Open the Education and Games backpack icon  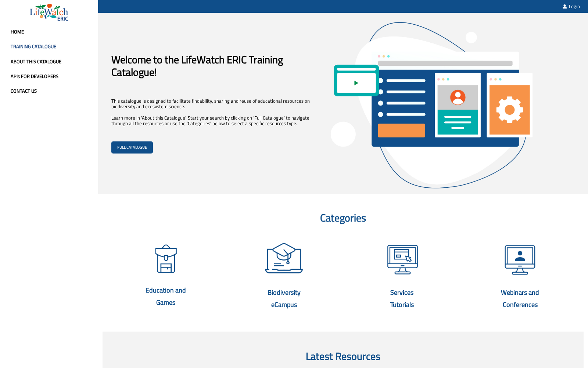166,259
